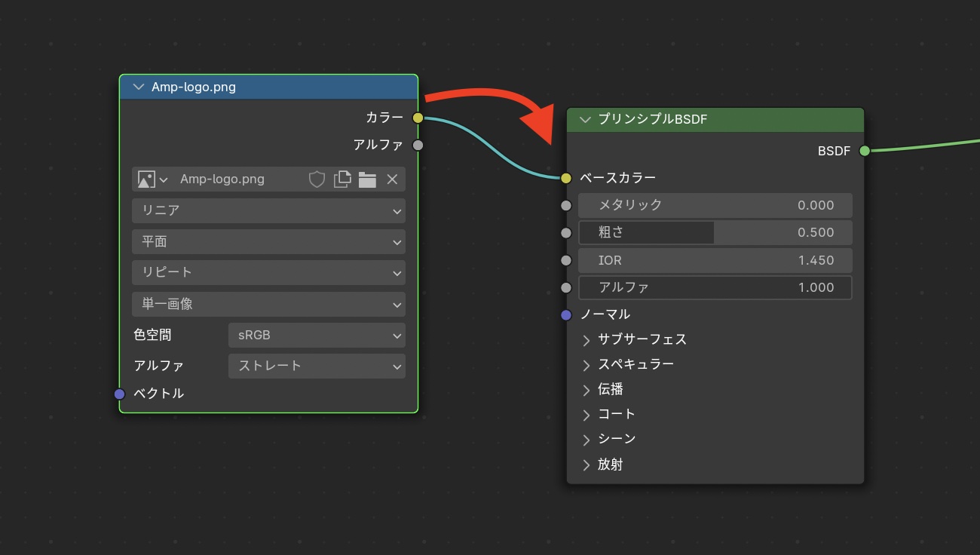
Task: Collapse the Amp-logo.png node
Action: pyautogui.click(x=139, y=87)
